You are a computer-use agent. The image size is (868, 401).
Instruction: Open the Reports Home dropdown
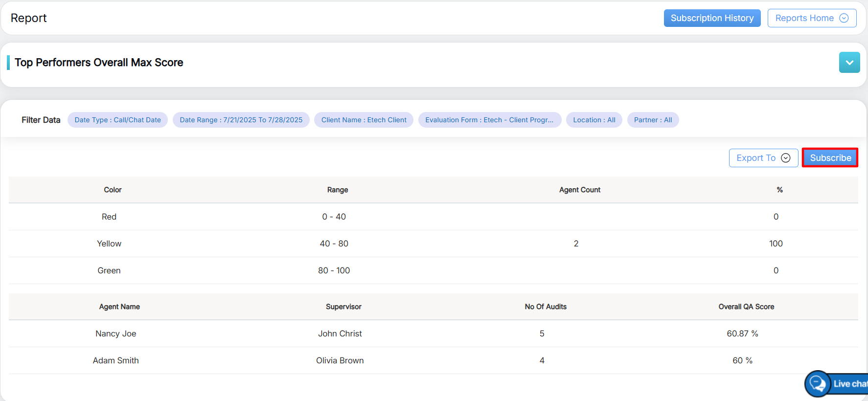[811, 18]
